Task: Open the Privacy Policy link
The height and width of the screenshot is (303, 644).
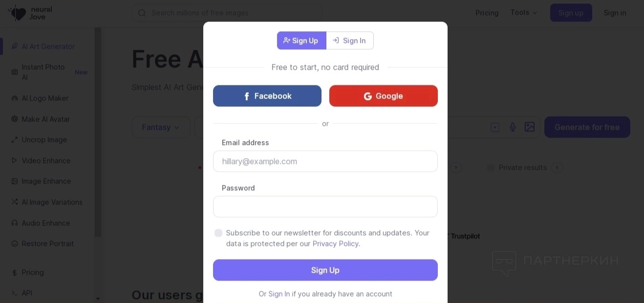Action: [335, 243]
